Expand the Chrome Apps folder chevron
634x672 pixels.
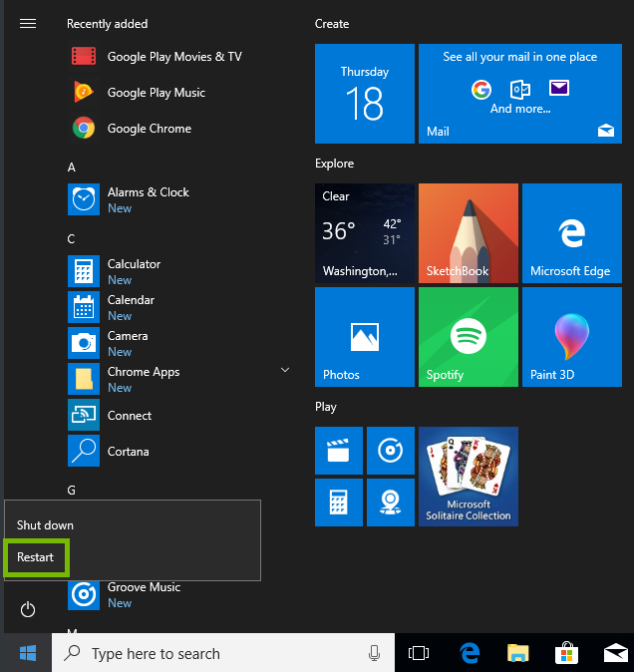click(x=285, y=370)
